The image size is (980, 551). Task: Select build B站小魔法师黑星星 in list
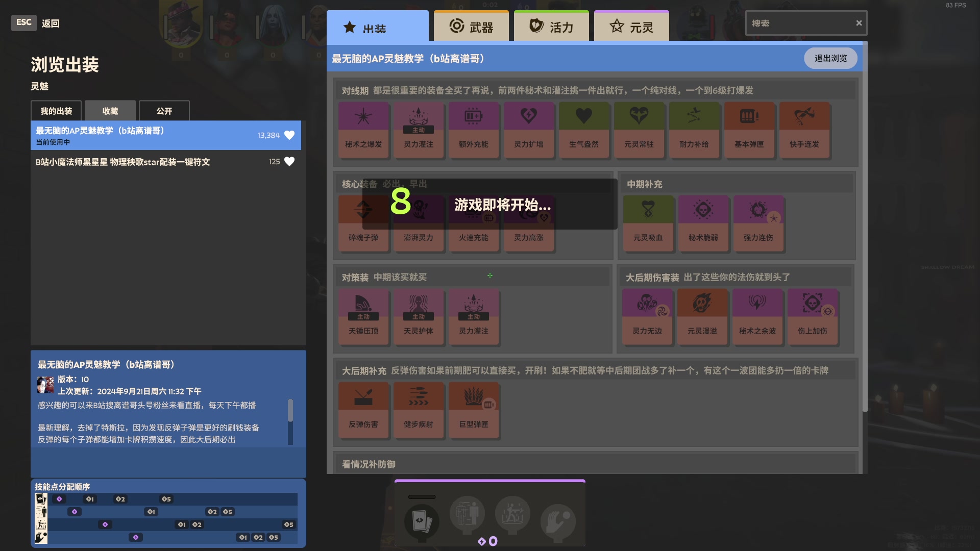[x=166, y=162]
